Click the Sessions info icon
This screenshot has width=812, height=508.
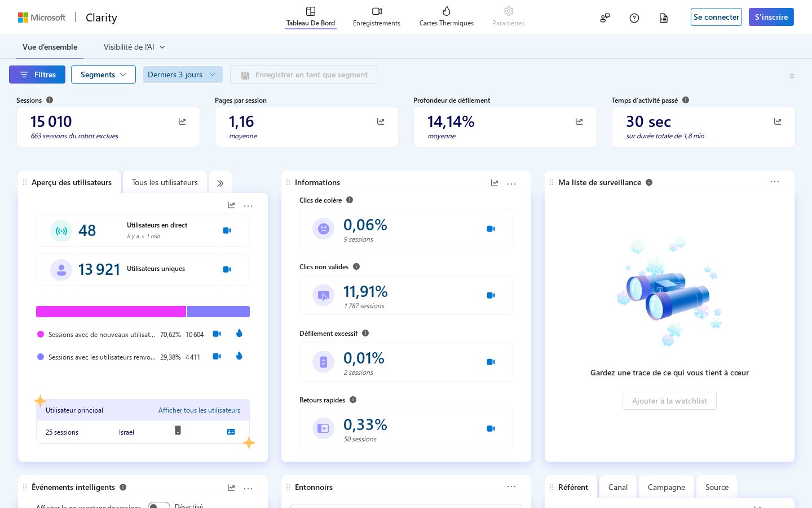coord(50,100)
